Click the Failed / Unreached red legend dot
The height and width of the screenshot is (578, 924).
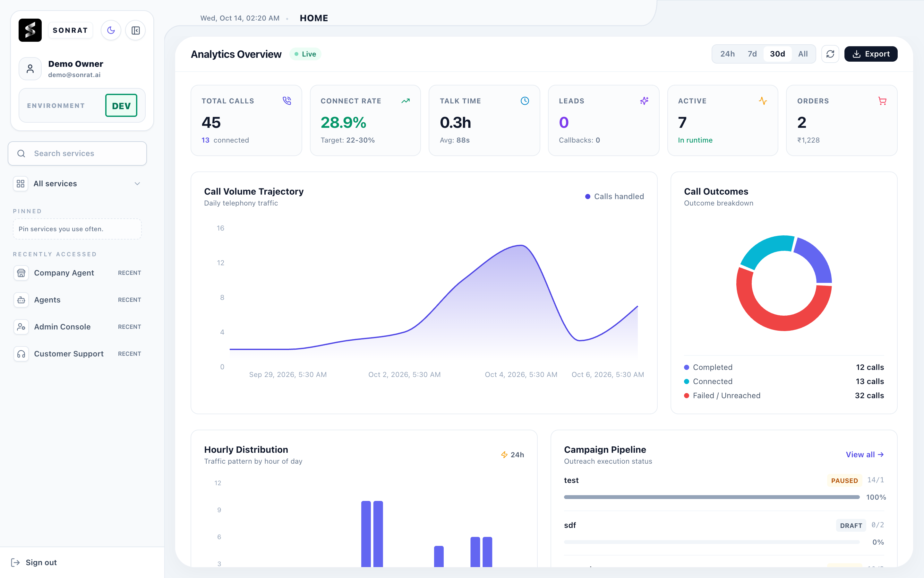[687, 396]
